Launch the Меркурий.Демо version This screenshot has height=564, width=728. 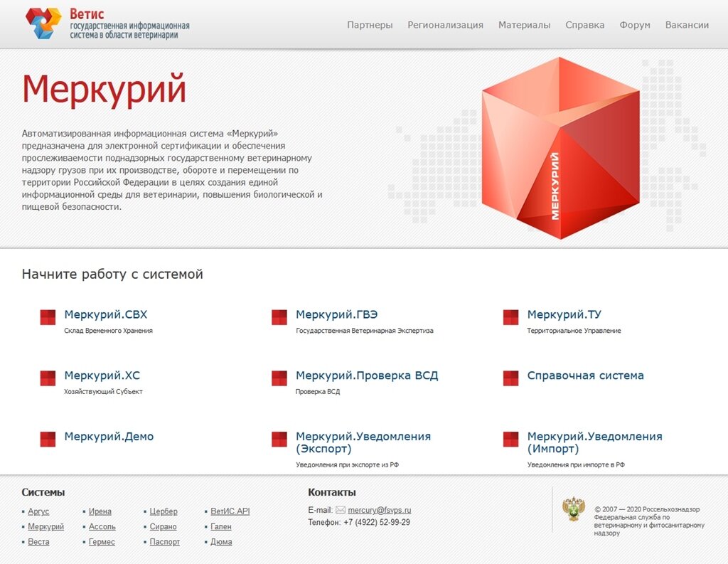pyautogui.click(x=109, y=437)
